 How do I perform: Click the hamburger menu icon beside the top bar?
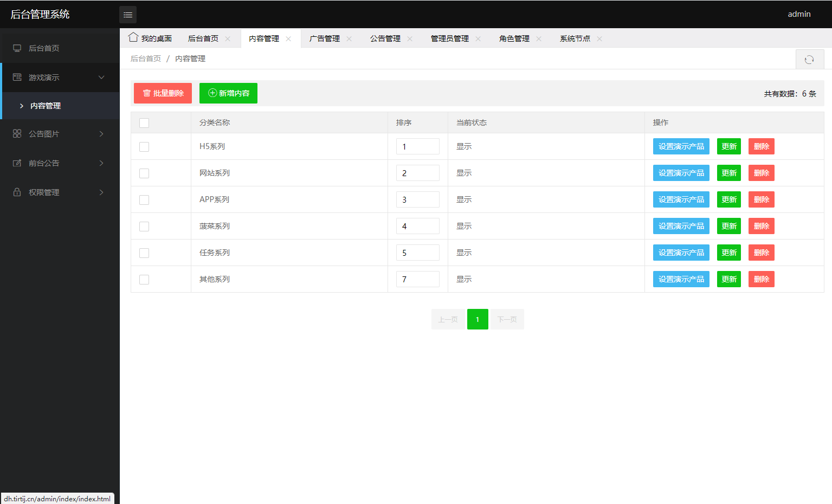click(x=128, y=14)
